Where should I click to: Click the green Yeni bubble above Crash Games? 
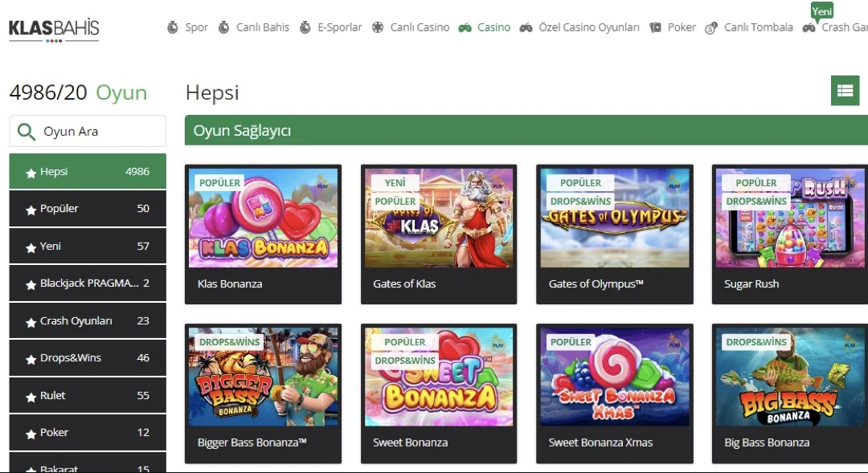point(822,11)
